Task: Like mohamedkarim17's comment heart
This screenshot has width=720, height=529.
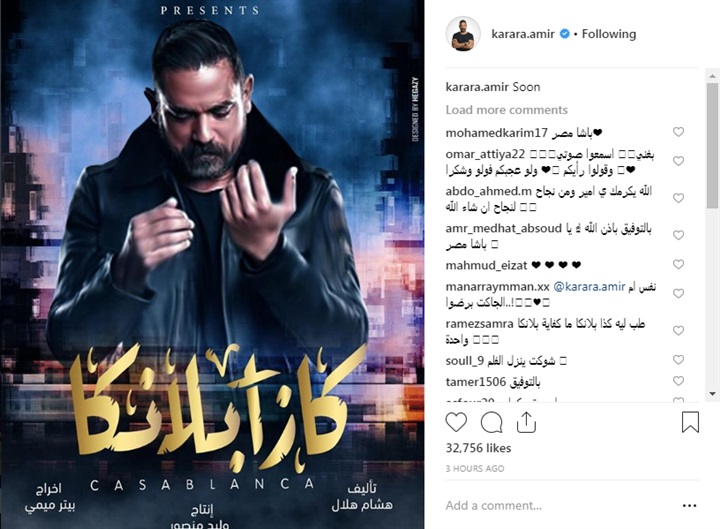Action: 678,132
